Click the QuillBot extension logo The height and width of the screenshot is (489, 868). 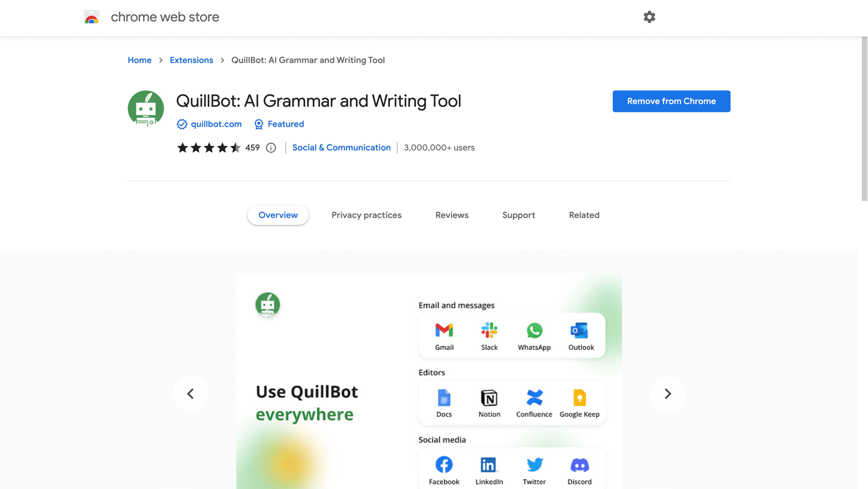coord(146,108)
